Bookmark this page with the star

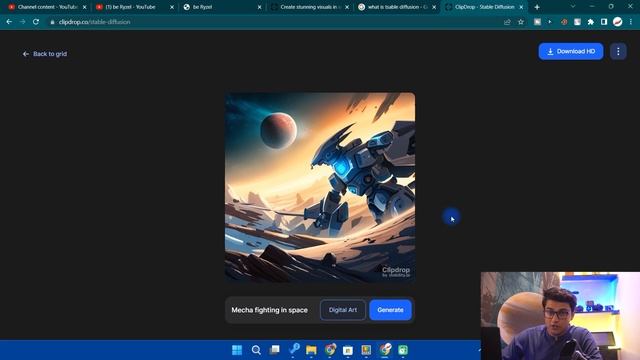point(521,22)
